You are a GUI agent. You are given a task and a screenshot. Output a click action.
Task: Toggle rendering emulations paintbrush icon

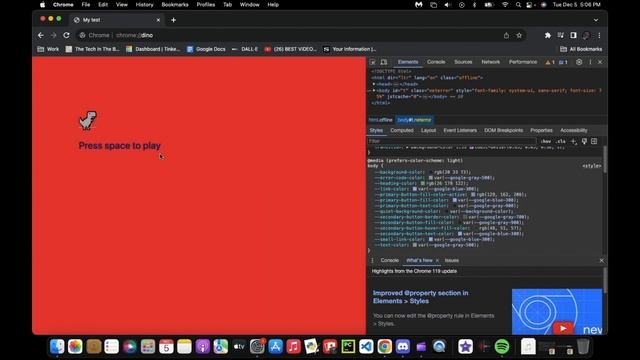point(584,141)
